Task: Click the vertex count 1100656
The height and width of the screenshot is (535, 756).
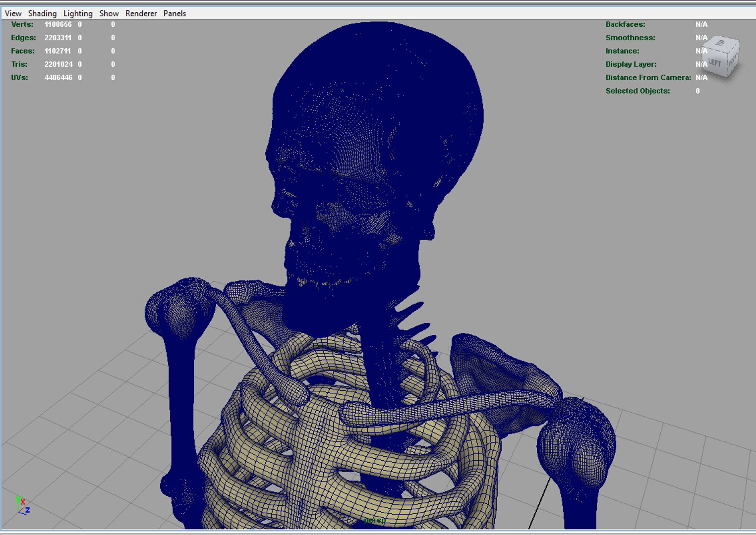Action: pyautogui.click(x=58, y=24)
